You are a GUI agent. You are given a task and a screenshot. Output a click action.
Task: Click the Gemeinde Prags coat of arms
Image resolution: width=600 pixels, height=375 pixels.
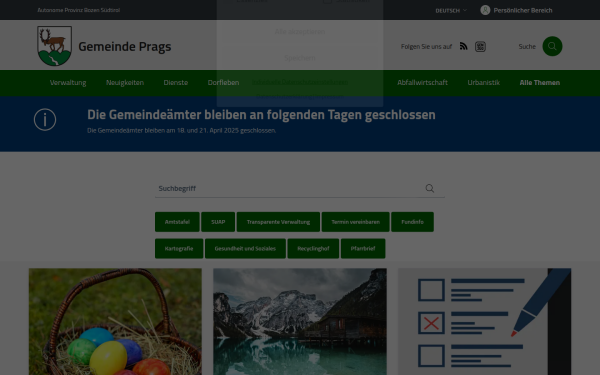(x=54, y=46)
